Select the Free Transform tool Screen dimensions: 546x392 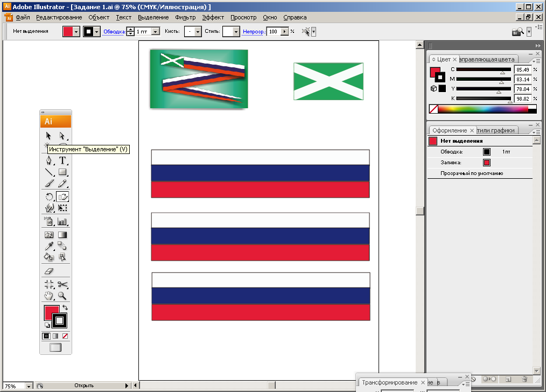tap(62, 208)
